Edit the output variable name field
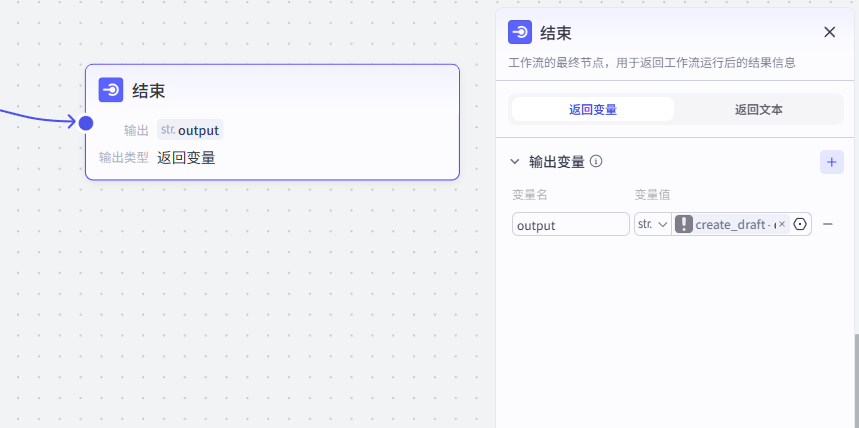 (x=570, y=225)
